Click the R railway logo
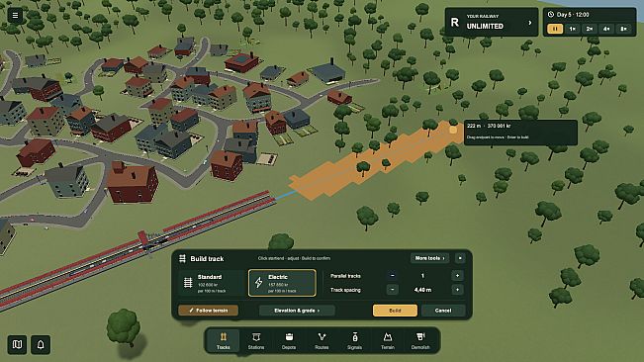The width and height of the screenshot is (644, 362). [x=455, y=22]
